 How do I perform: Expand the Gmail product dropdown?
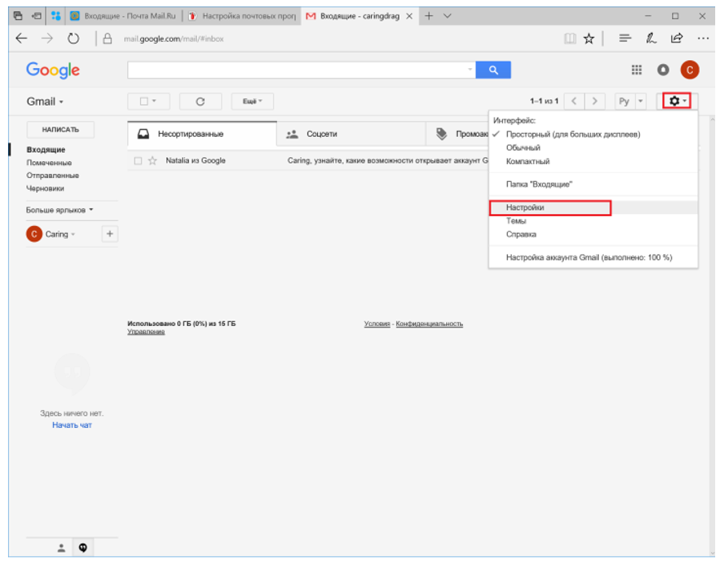[x=45, y=102]
